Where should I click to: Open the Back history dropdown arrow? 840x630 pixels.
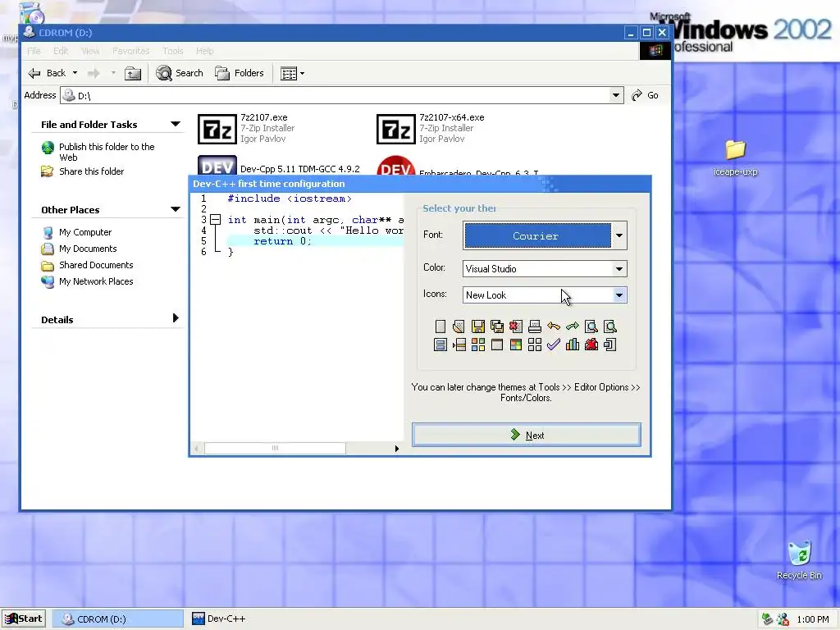[75, 73]
